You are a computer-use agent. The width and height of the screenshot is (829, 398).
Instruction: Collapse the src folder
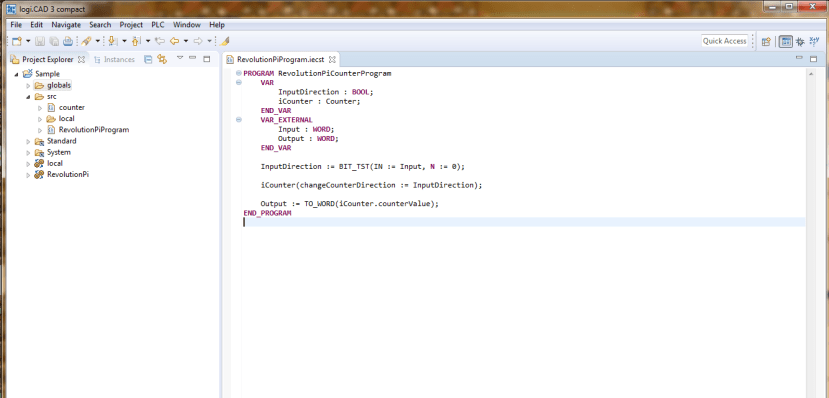[29, 97]
